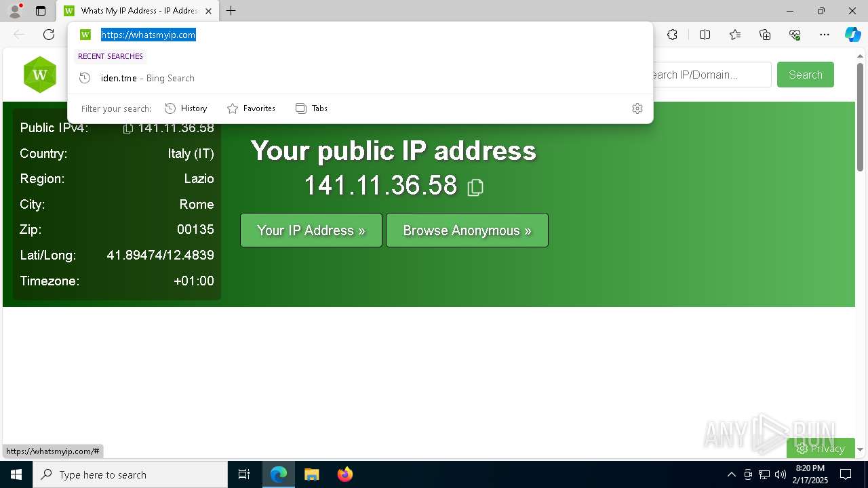Click the refresh page icon
The width and height of the screenshot is (868, 488).
coord(49,35)
